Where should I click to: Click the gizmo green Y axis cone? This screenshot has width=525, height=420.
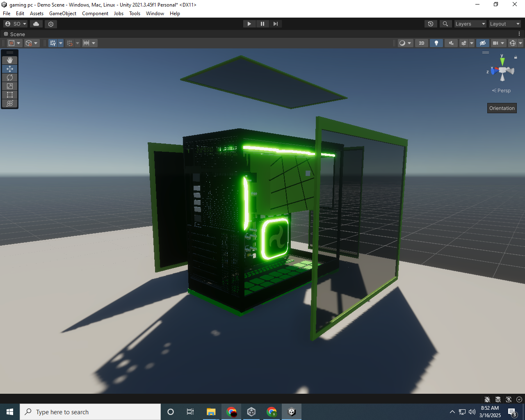(x=502, y=61)
